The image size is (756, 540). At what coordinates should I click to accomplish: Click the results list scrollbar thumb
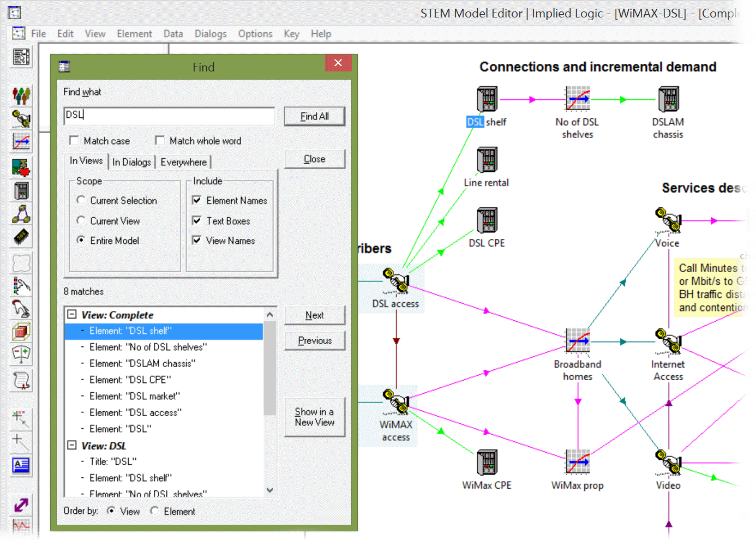click(269, 368)
